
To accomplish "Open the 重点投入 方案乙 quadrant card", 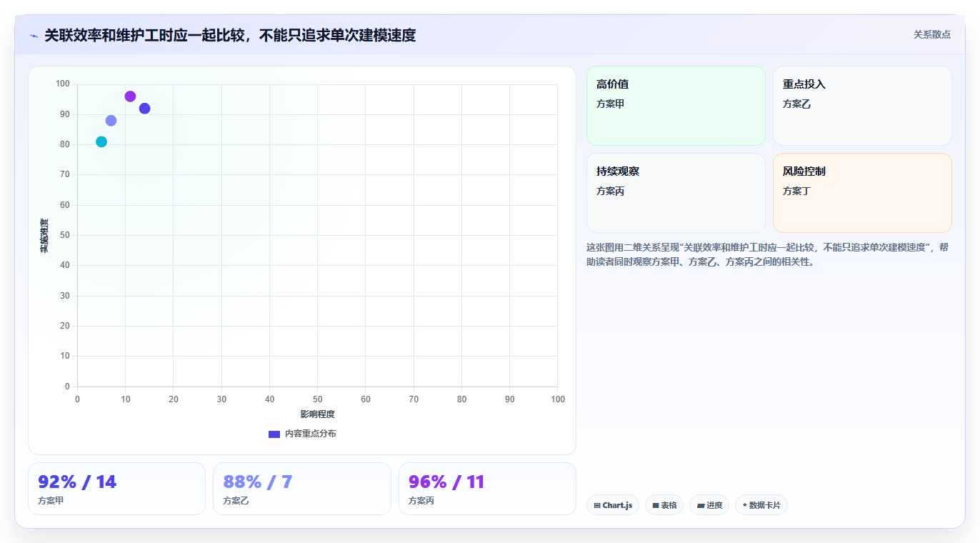I will click(862, 106).
